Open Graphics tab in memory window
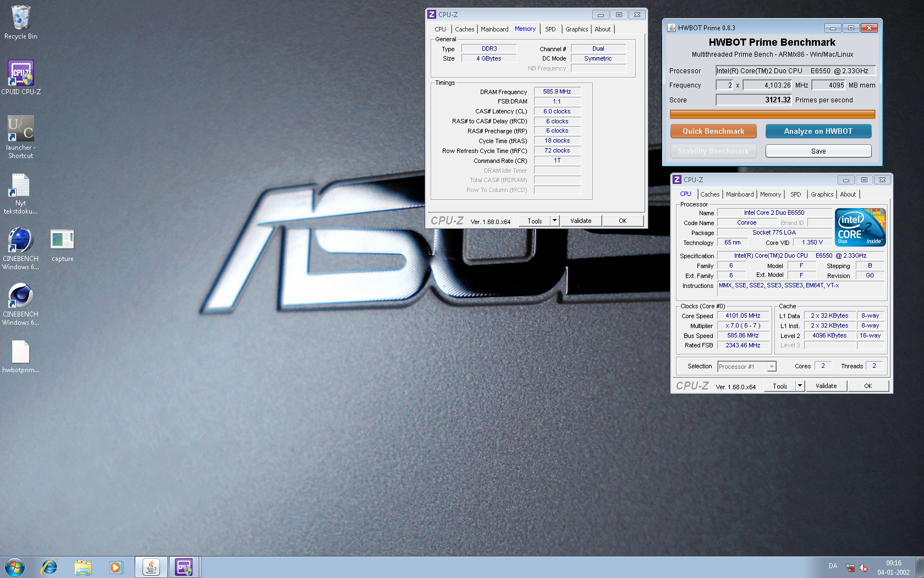The width and height of the screenshot is (924, 578). 577,29
